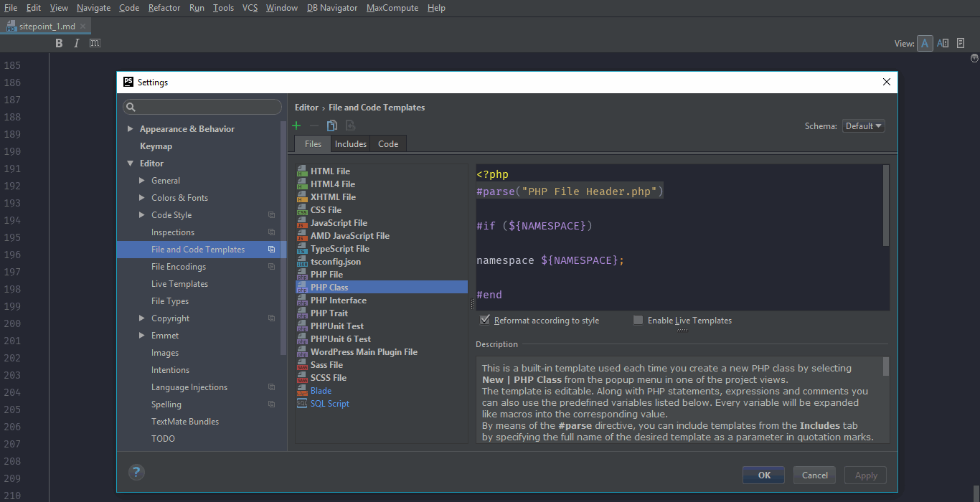Click the copy icon beside Code Style
This screenshot has height=502, width=980.
[x=271, y=215]
